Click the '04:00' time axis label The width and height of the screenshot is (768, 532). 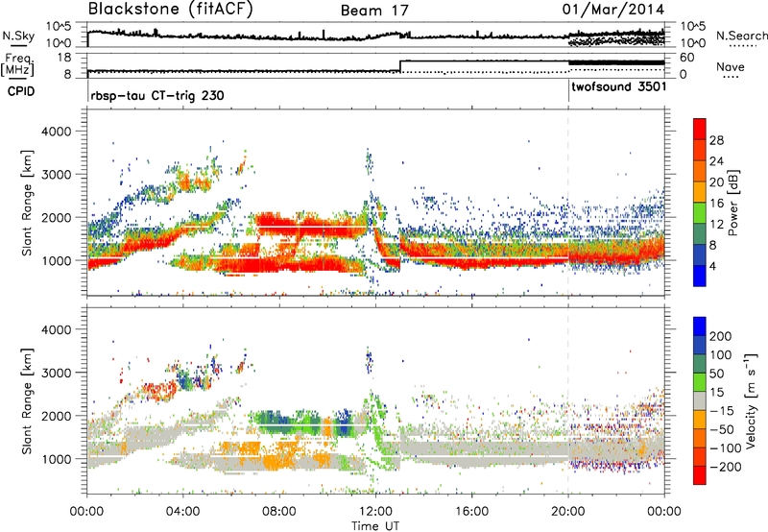[x=183, y=512]
